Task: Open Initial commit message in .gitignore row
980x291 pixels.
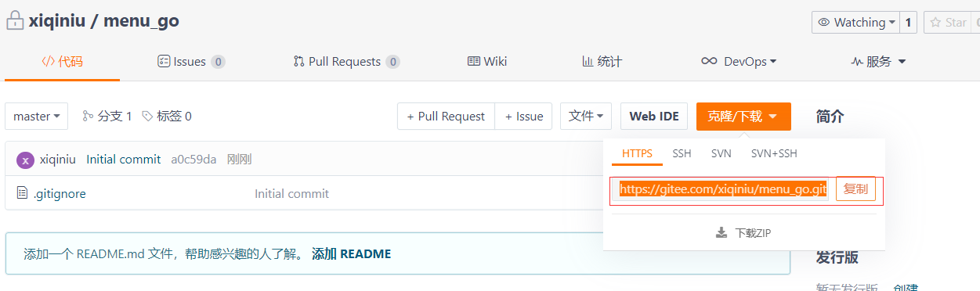Action: (291, 193)
